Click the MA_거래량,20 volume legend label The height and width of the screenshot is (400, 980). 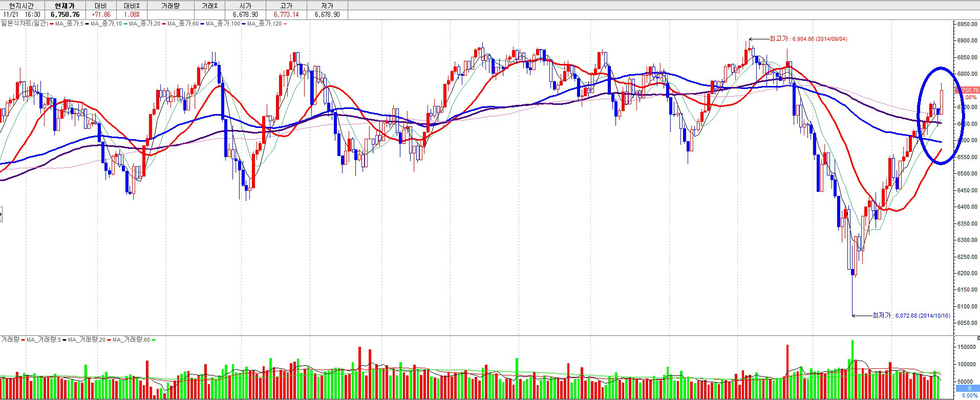tap(87, 340)
